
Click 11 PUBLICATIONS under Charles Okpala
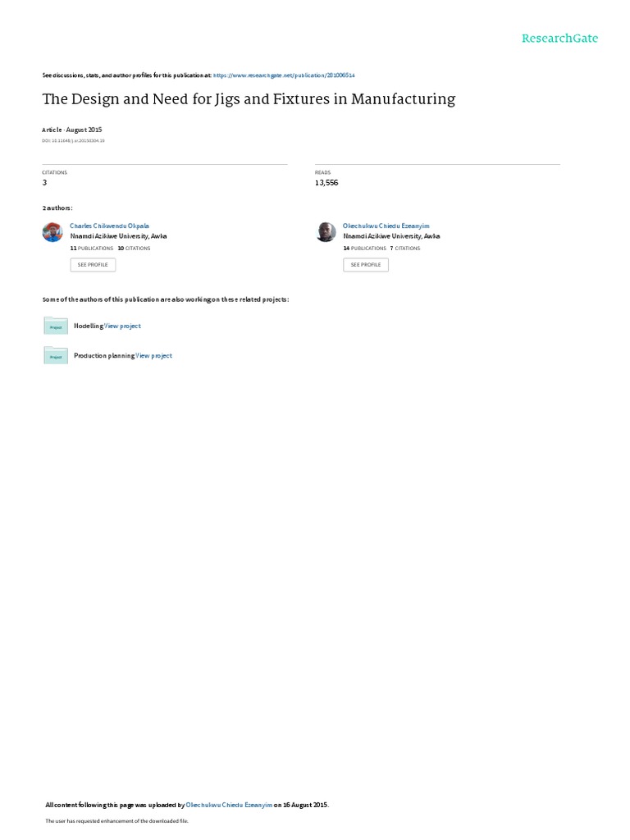[92, 249]
